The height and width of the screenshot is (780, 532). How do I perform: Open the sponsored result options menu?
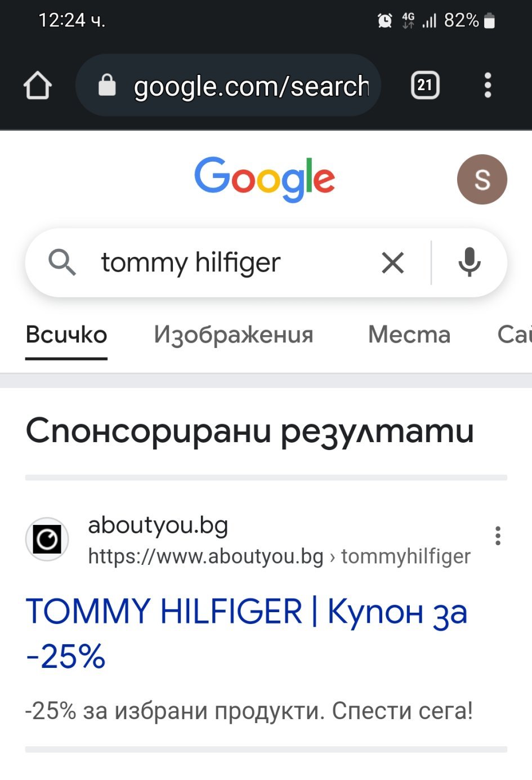498,536
